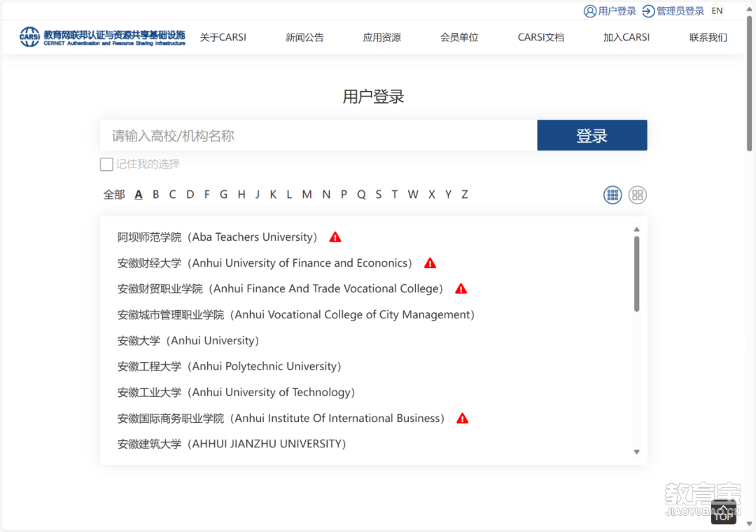
Task: Switch language with EN button
Action: 717,11
